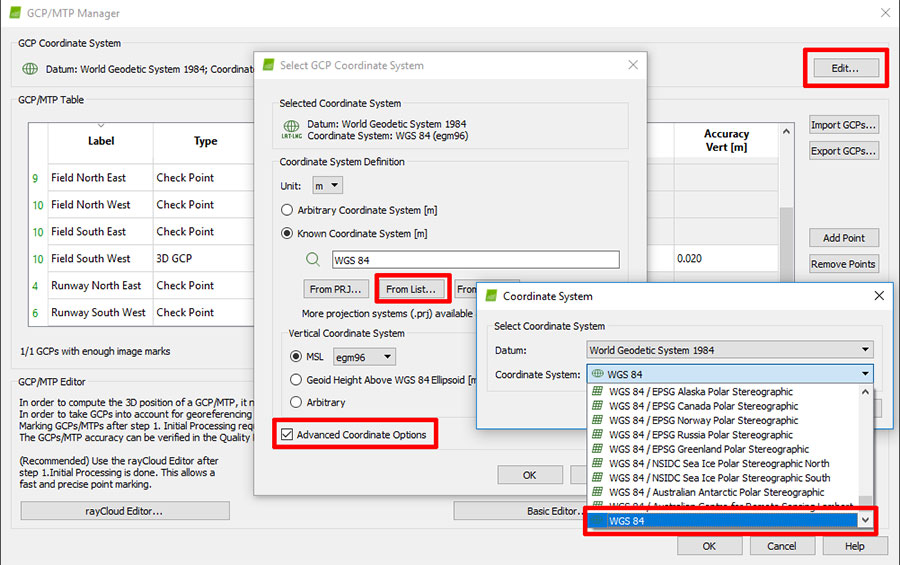The image size is (900, 565).
Task: Click grid icon beside Australian Antarctic Polar Stereographic
Action: pyautogui.click(x=598, y=492)
